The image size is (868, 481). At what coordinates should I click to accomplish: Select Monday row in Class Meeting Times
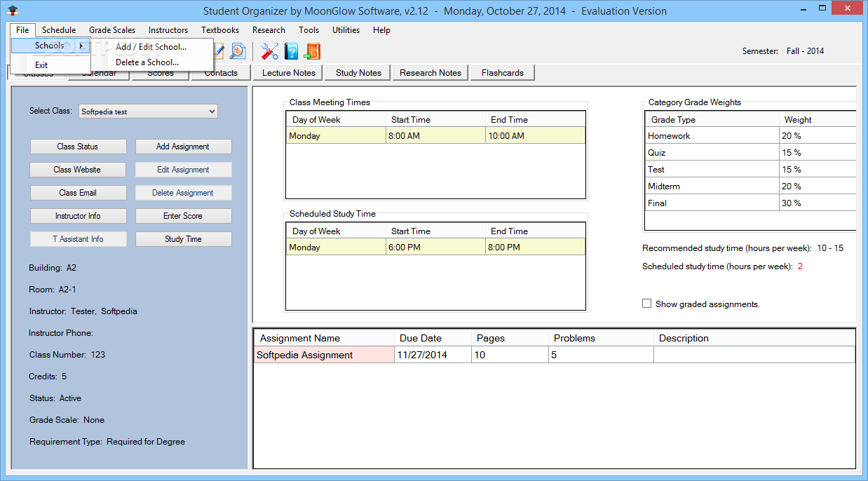tap(435, 136)
